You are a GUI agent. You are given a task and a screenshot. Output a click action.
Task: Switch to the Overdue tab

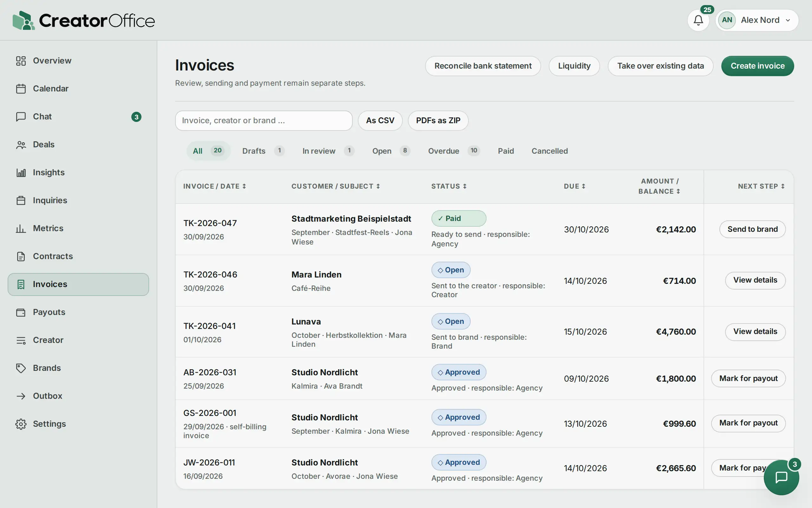(x=454, y=151)
